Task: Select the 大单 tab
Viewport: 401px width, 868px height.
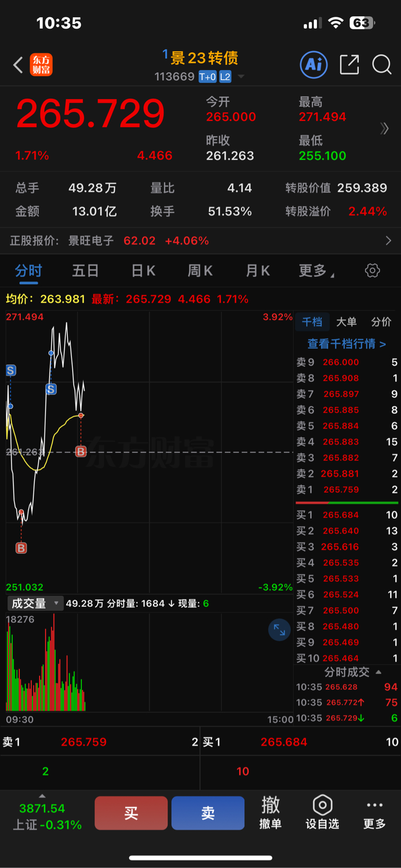Action: pyautogui.click(x=346, y=322)
